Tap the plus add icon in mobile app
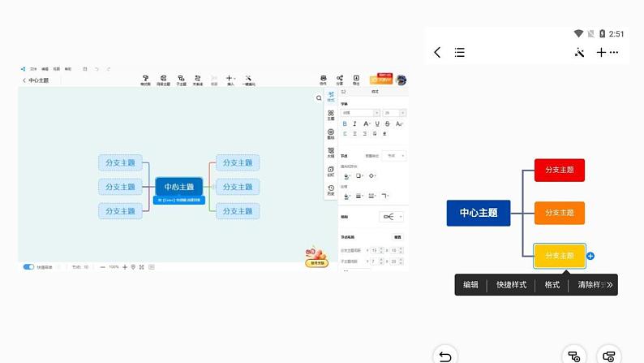Screen dimensions: 644x363 coord(601,52)
